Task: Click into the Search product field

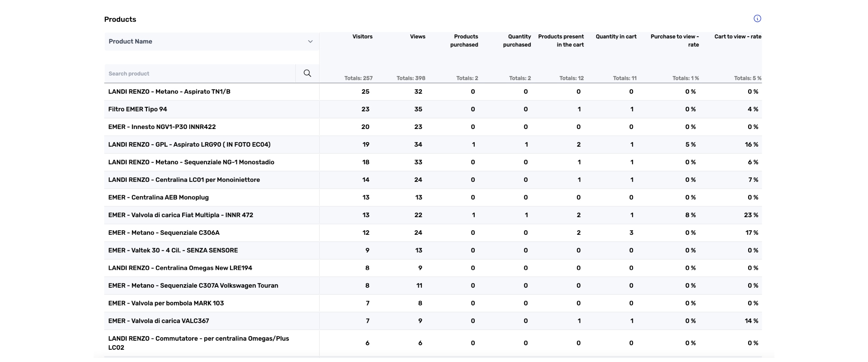Action: [x=199, y=74]
